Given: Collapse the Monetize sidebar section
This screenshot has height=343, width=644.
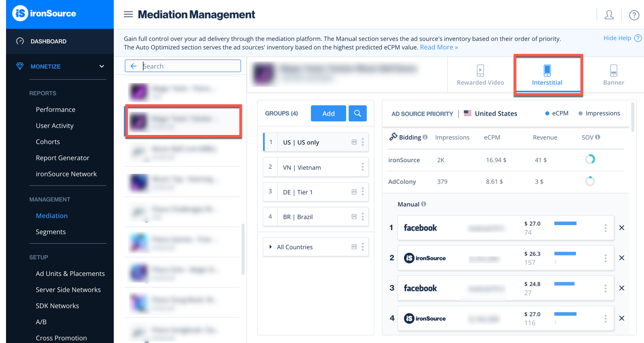Looking at the screenshot, I should pos(102,66).
